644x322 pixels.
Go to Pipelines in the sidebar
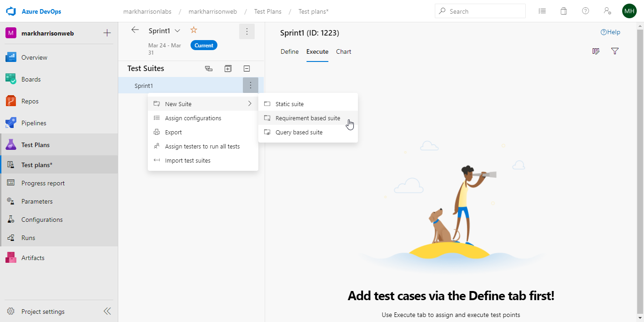[x=34, y=123]
